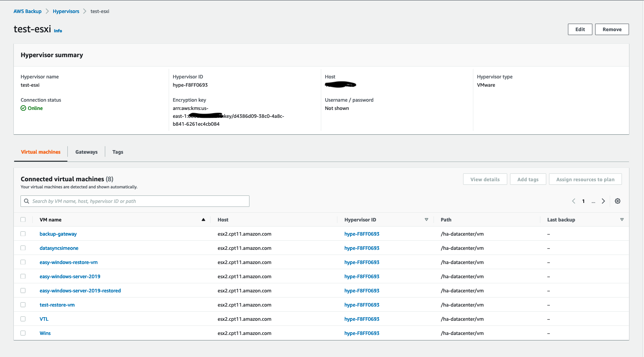Viewport: 644px width, 357px height.
Task: Open the hype-F8FF0693 hypervisor ID link
Action: tap(361, 234)
